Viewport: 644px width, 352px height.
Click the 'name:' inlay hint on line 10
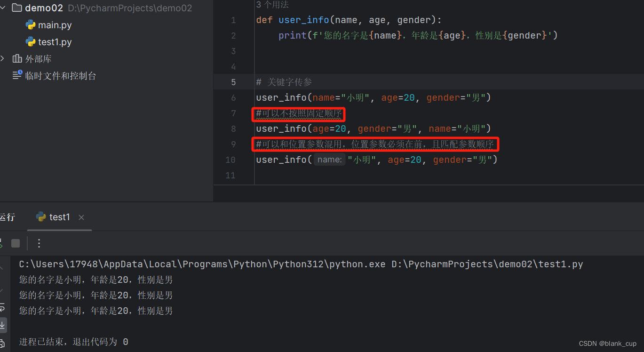pyautogui.click(x=329, y=160)
